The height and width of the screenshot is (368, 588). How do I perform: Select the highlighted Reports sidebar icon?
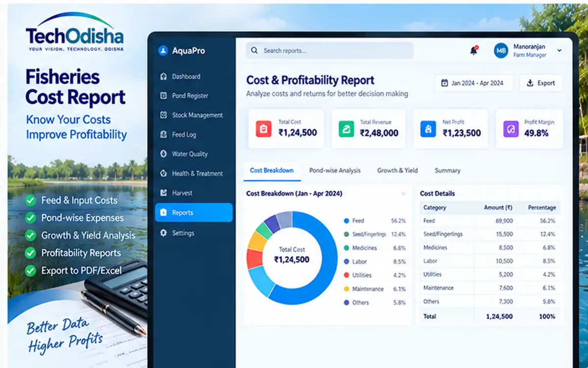(x=164, y=213)
